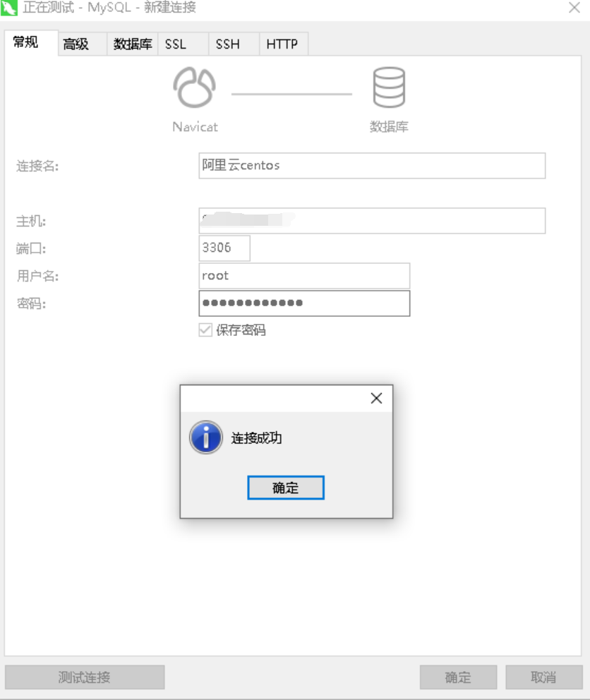590x700 pixels.
Task: Click the 取消 button
Action: point(544,677)
